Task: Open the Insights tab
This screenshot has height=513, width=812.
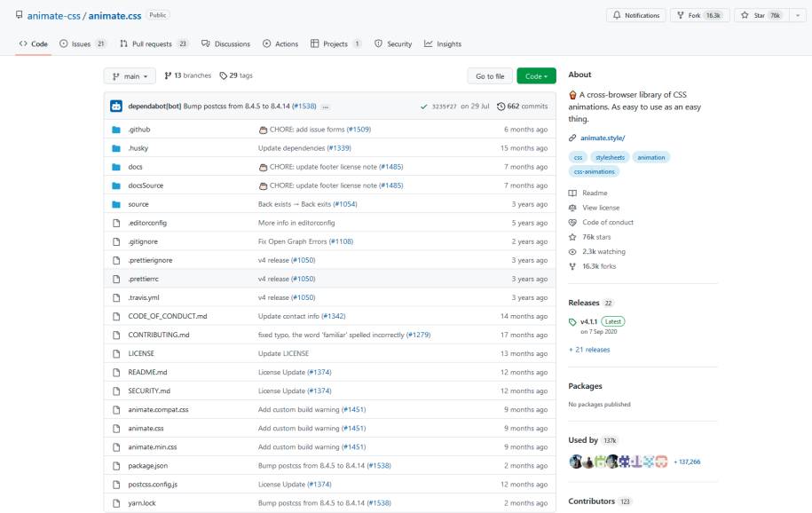Action: click(x=443, y=44)
